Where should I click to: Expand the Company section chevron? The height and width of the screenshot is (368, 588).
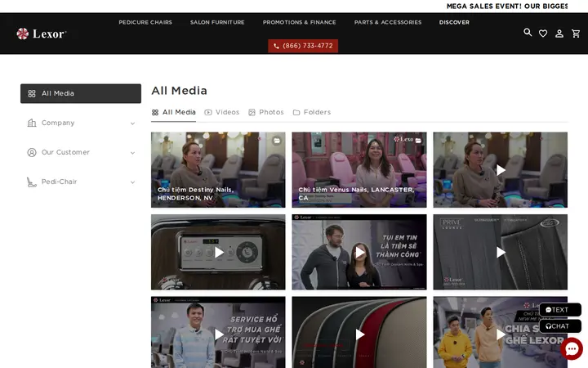(132, 123)
